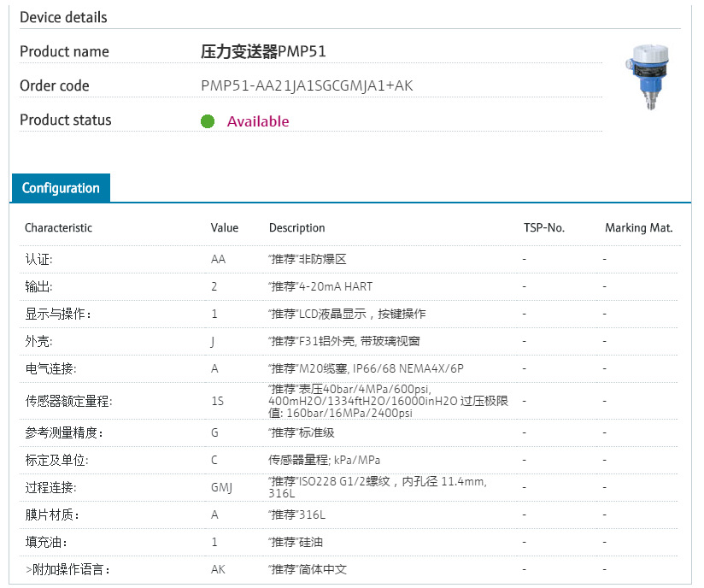The image size is (704, 588).
Task: Click value C in 标定及单位 row
Action: tap(214, 460)
